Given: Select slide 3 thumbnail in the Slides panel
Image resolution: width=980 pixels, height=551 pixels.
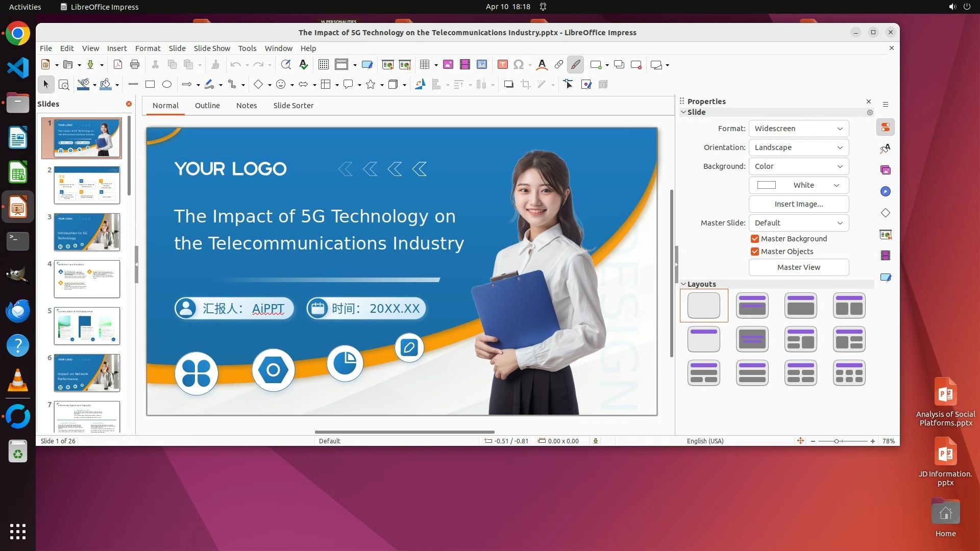Looking at the screenshot, I should click(87, 233).
